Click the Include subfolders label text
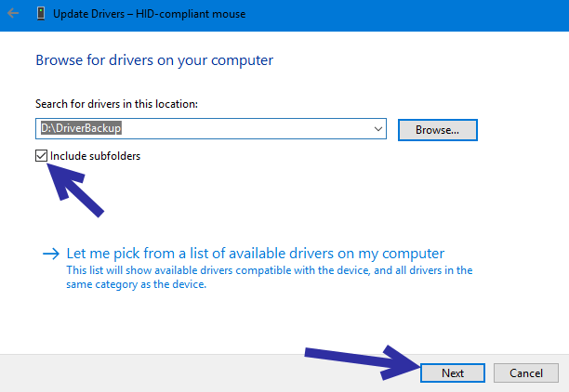Screen dimensions: 569x392 [95, 156]
